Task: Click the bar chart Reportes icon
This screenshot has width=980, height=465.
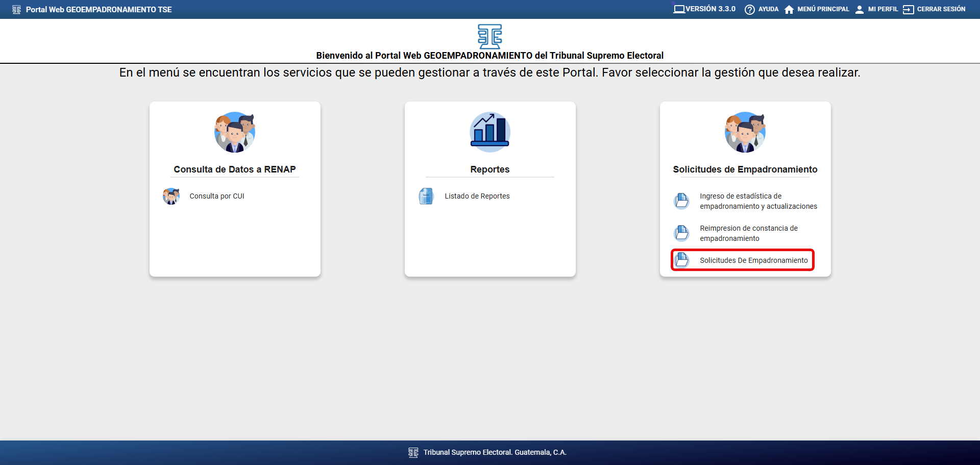Action: coord(489,132)
